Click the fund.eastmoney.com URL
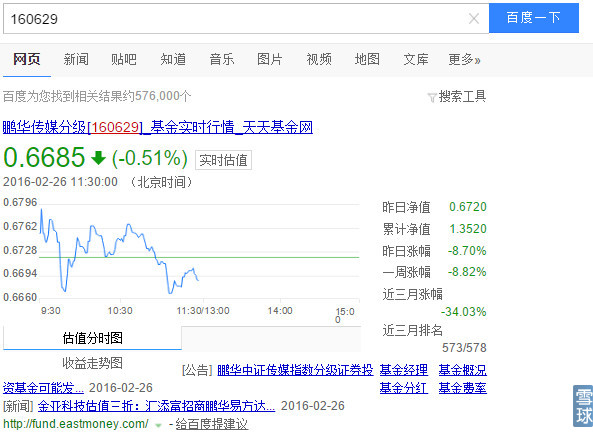 click(76, 424)
